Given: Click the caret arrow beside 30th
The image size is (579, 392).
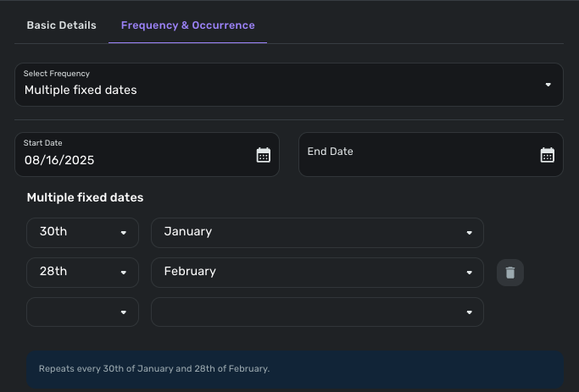Looking at the screenshot, I should (124, 233).
